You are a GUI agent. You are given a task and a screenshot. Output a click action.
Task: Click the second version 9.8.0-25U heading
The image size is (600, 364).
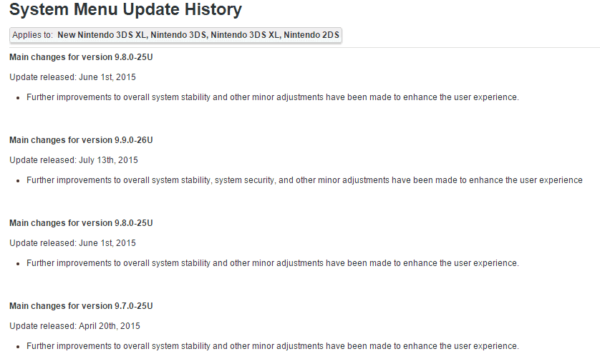point(81,223)
